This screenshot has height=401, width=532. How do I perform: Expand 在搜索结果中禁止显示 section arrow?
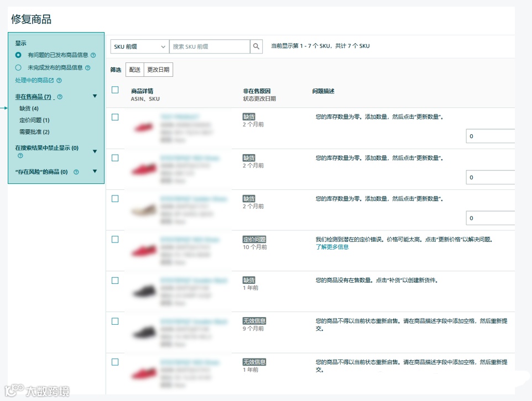point(95,151)
